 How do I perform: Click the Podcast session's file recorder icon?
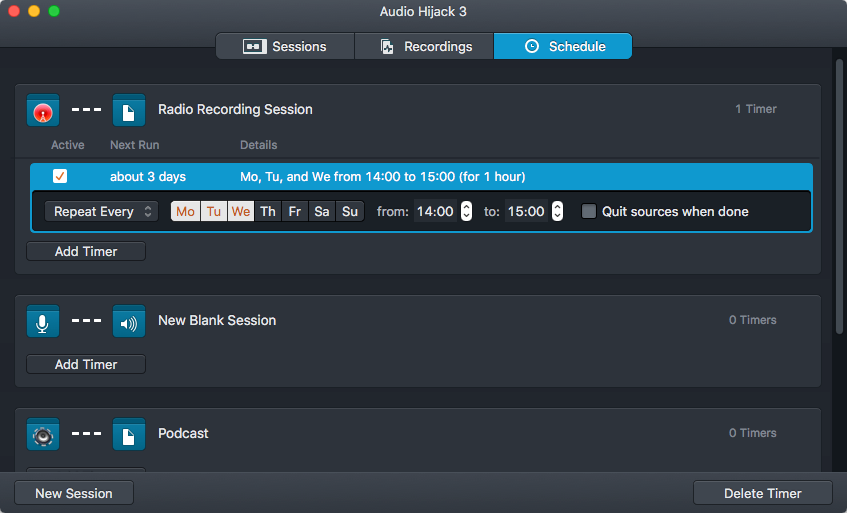pos(129,434)
